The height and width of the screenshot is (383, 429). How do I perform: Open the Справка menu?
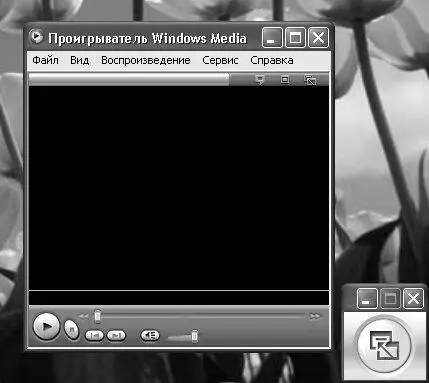click(272, 60)
